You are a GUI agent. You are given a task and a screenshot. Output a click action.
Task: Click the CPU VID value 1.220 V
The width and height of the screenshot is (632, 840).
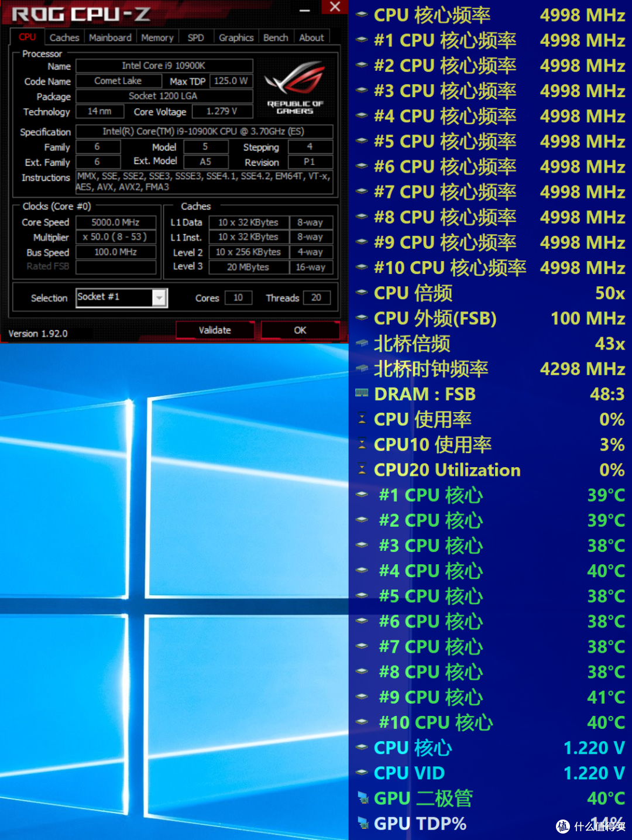[x=594, y=773]
